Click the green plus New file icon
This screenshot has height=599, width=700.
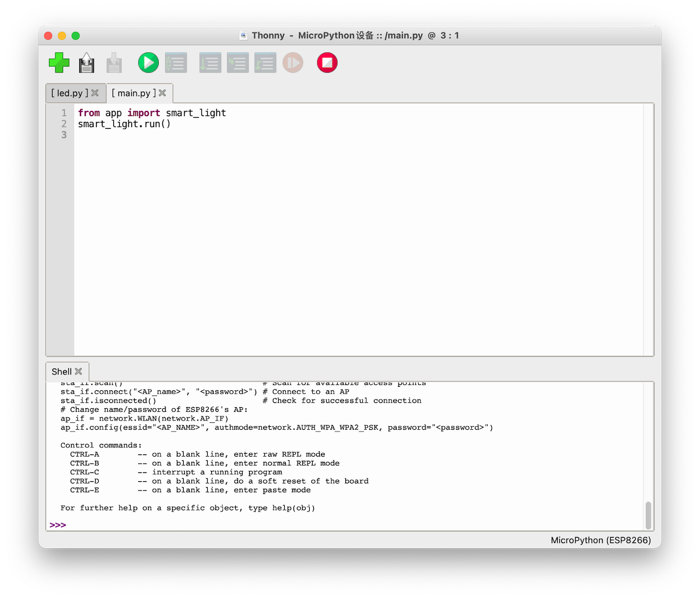[x=59, y=62]
